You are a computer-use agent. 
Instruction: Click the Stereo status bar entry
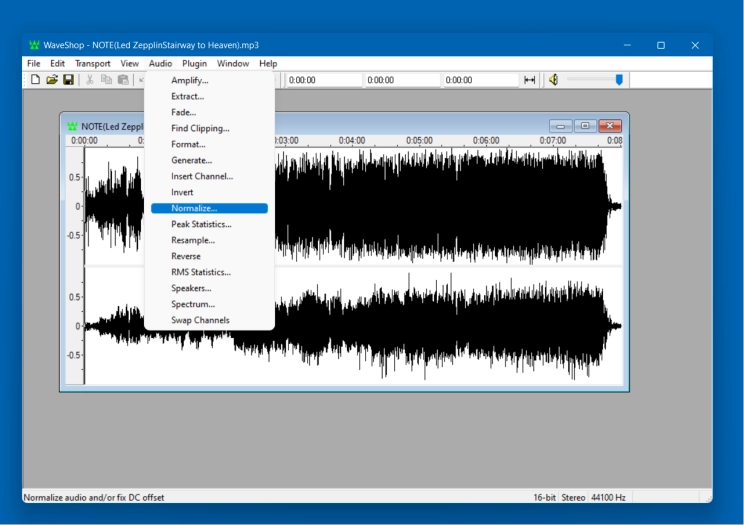tap(573, 497)
